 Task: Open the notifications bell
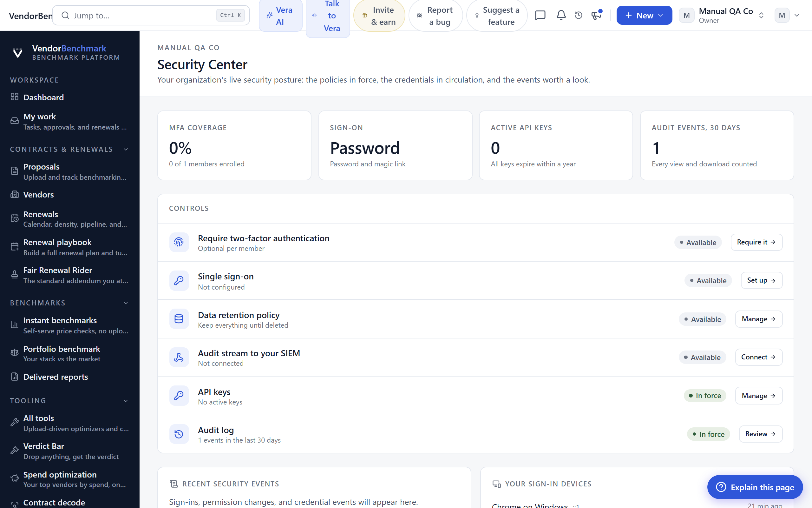point(561,16)
